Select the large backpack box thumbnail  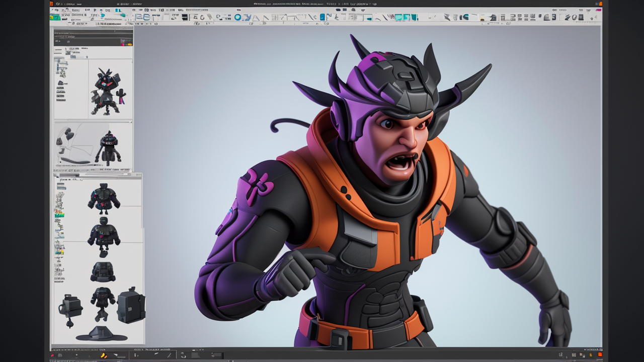(x=131, y=305)
